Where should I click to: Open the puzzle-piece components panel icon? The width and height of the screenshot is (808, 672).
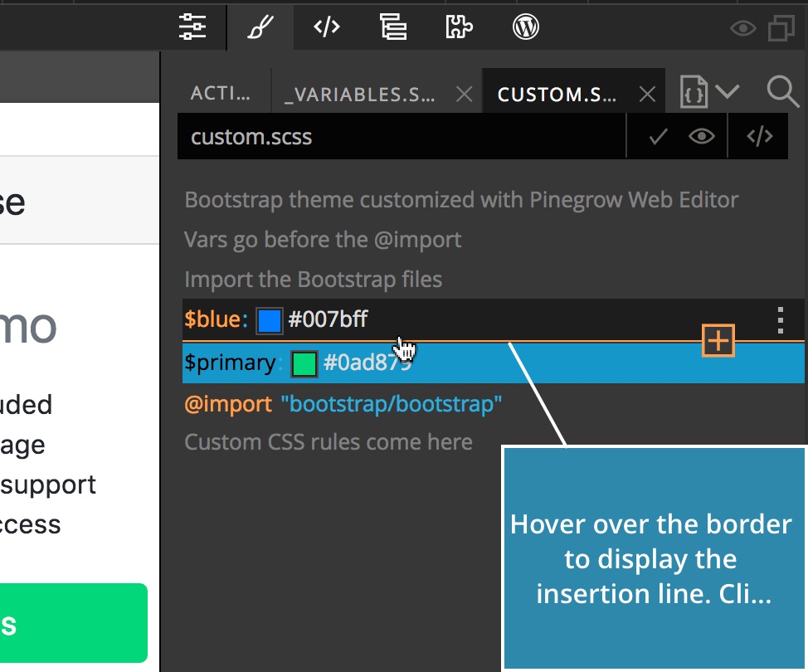pos(459,27)
